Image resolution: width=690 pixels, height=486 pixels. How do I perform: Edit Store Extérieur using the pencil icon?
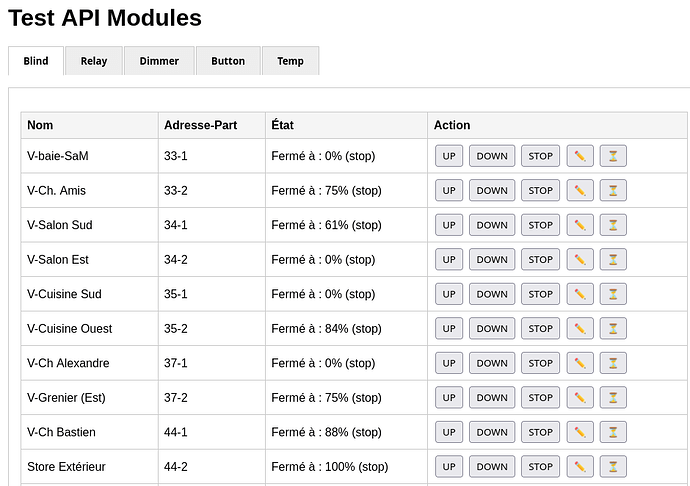[x=580, y=467]
